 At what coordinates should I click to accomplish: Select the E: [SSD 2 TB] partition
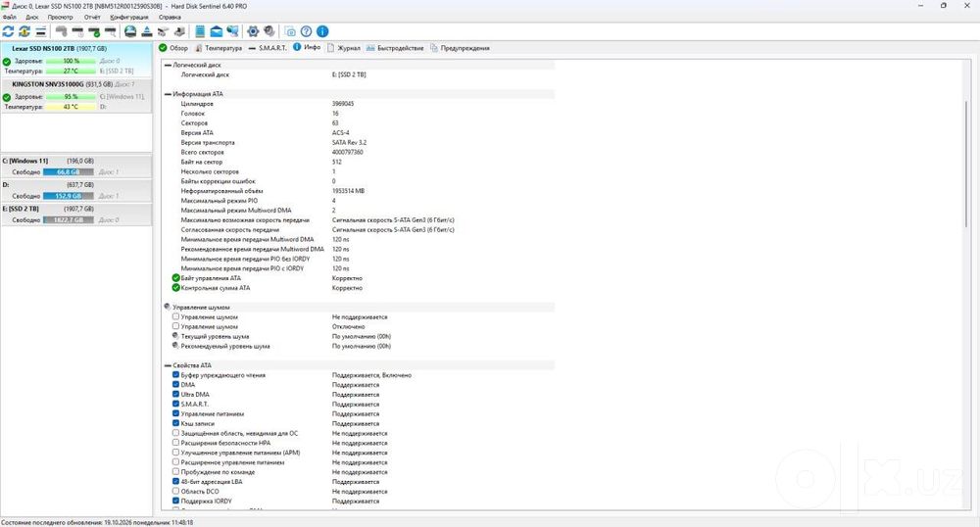click(76, 215)
